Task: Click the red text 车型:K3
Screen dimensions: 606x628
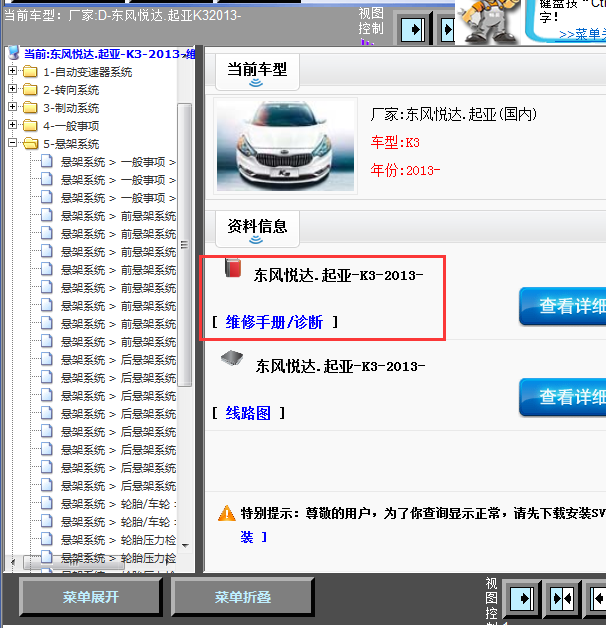Action: point(395,142)
